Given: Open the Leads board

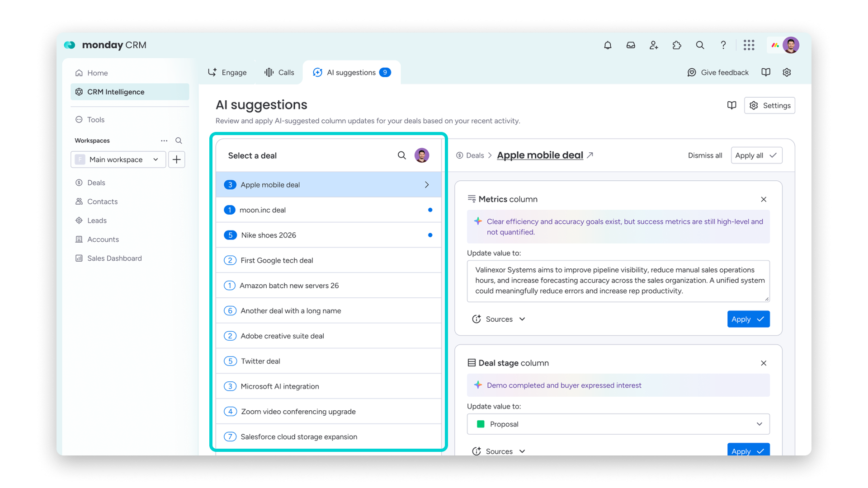Looking at the screenshot, I should [130, 221].
